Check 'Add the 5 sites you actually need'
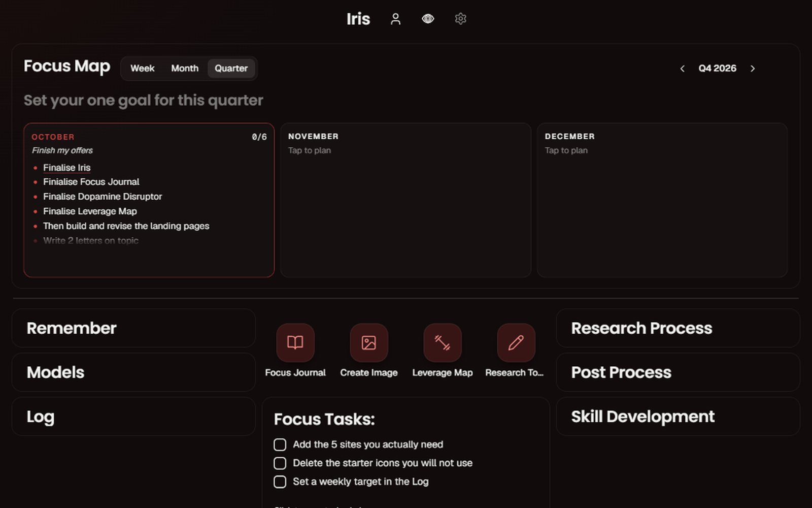 [280, 444]
